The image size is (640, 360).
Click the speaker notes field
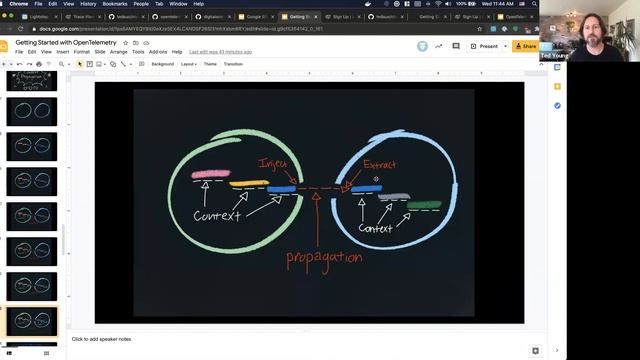[x=306, y=339]
